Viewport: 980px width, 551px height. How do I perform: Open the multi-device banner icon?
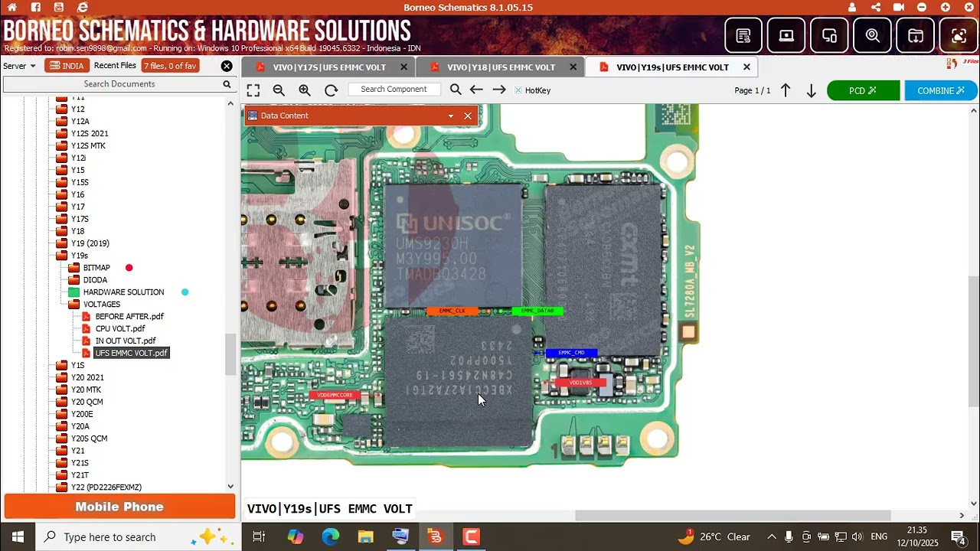coord(829,36)
